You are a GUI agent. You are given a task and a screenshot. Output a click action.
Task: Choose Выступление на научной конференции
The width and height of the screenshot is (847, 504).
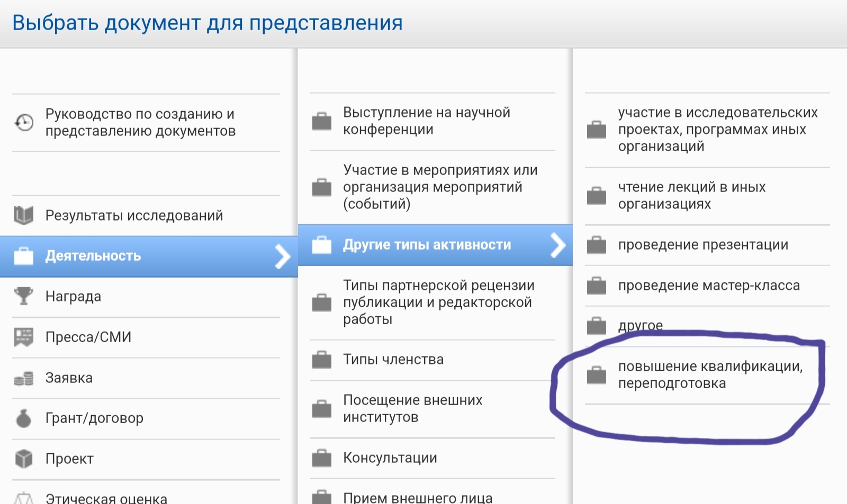(432, 121)
